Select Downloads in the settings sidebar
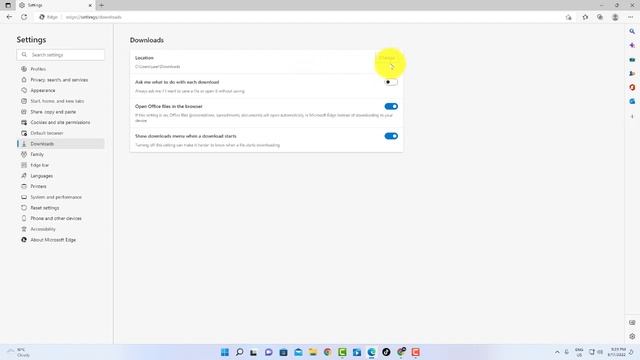The height and width of the screenshot is (360, 640). click(x=60, y=144)
